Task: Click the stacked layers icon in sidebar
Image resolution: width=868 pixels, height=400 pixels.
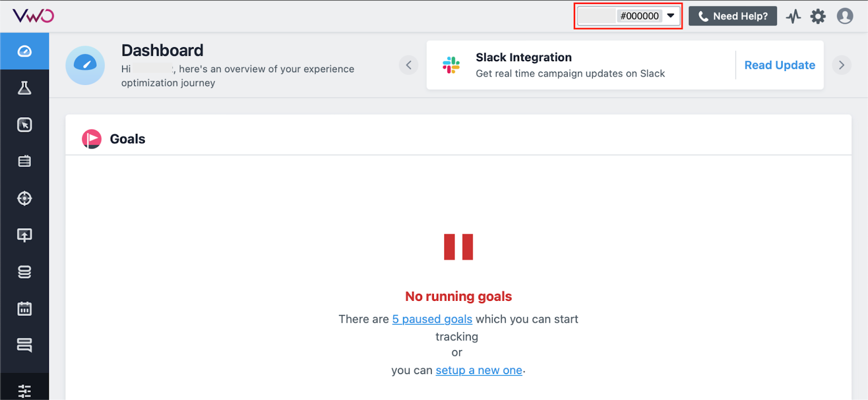Action: pyautogui.click(x=24, y=345)
